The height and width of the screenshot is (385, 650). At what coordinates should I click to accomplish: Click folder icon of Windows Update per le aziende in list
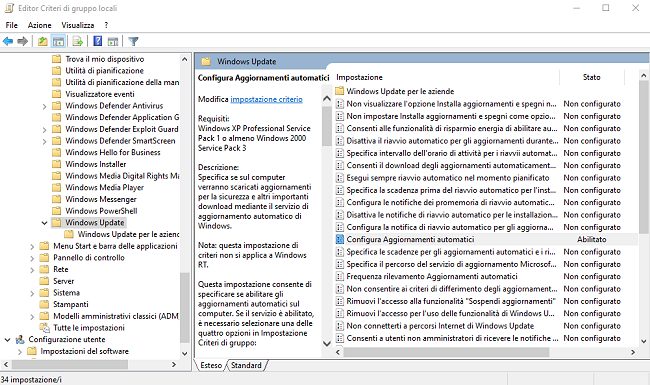coord(340,91)
